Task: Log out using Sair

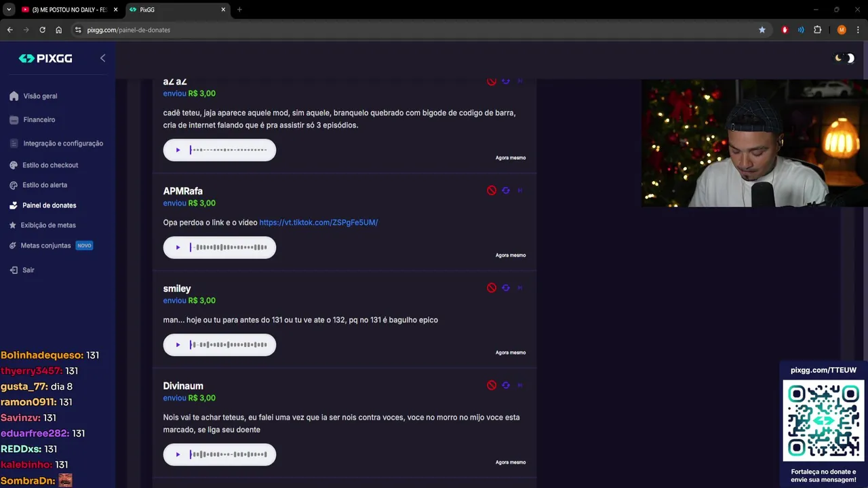Action: pos(28,270)
